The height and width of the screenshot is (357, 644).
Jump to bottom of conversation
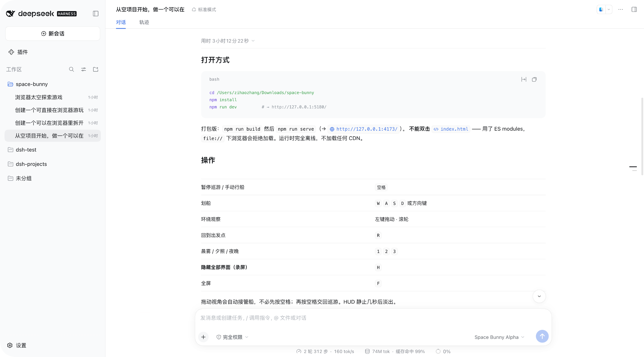pyautogui.click(x=539, y=296)
